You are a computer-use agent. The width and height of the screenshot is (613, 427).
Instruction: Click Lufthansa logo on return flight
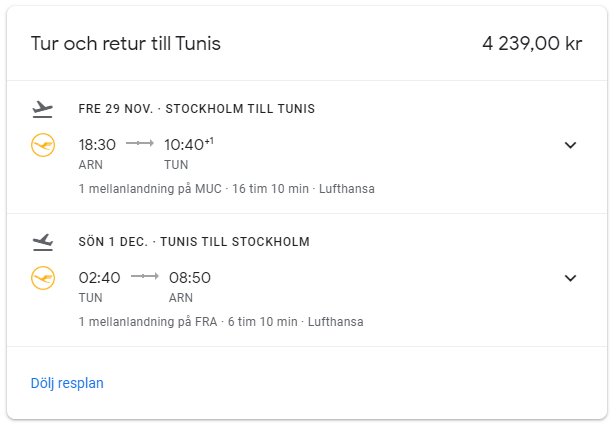43,277
